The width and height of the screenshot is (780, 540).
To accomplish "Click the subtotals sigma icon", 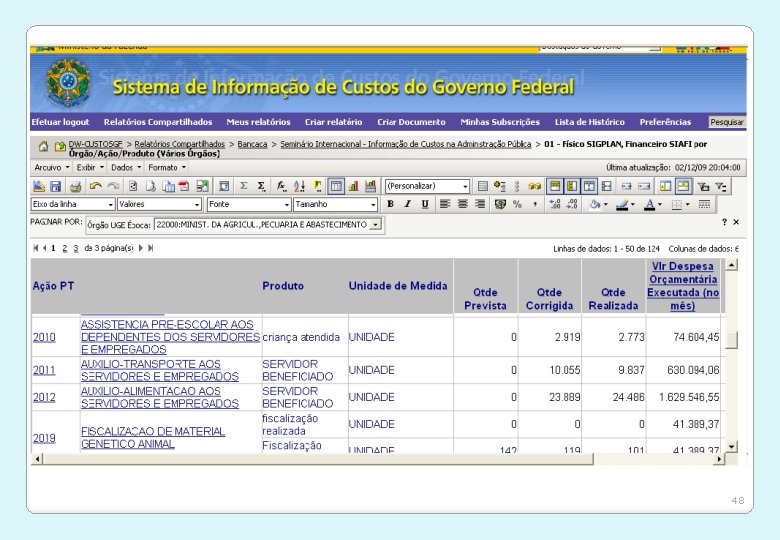I will click(x=244, y=186).
